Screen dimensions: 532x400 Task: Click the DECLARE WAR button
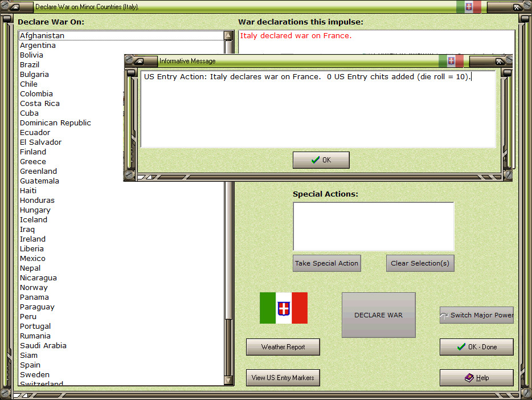(x=379, y=315)
